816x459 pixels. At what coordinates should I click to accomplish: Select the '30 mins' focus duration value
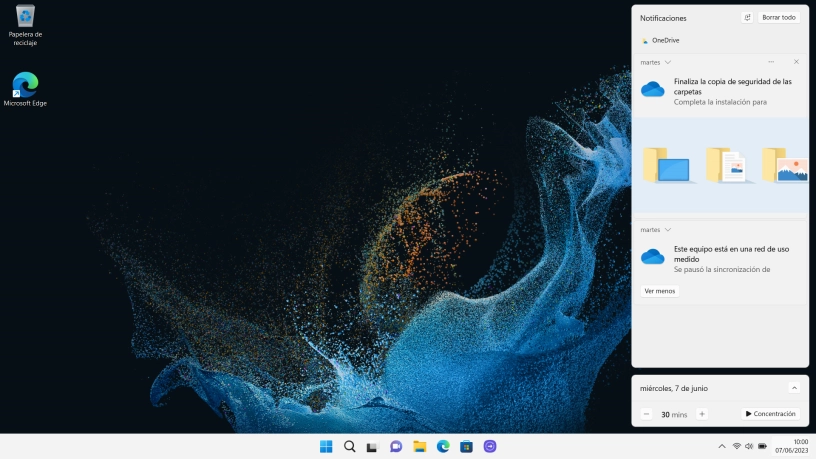point(674,415)
